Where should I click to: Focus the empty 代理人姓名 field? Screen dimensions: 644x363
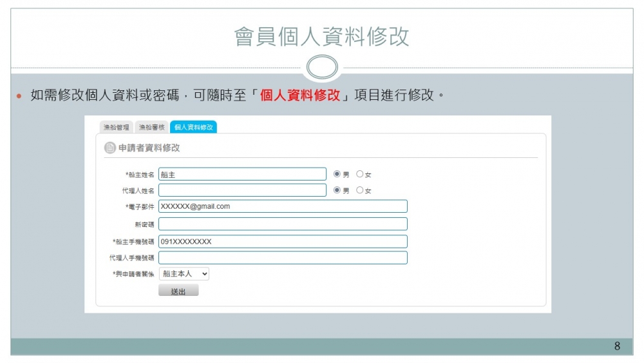pyautogui.click(x=242, y=190)
